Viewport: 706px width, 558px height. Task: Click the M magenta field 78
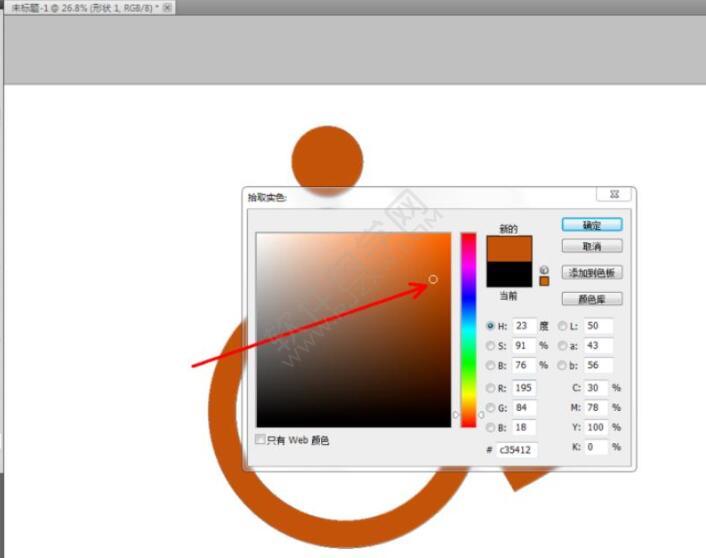pyautogui.click(x=596, y=408)
